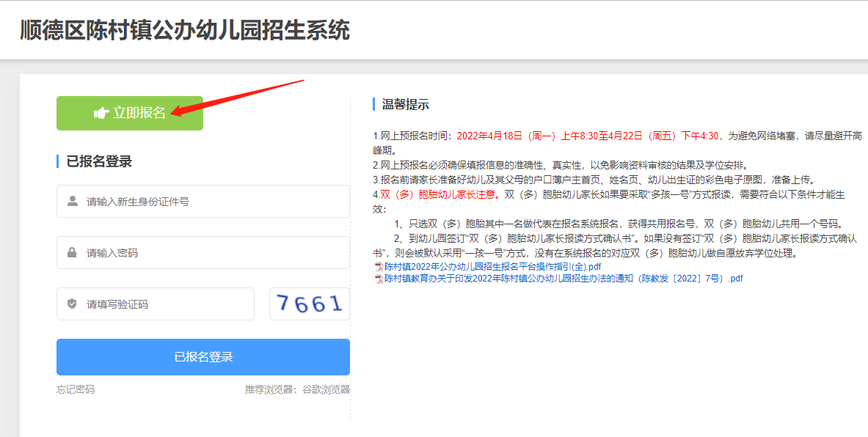
Task: Click PDF icon beside 招生办法的通知 file
Action: pyautogui.click(x=379, y=279)
